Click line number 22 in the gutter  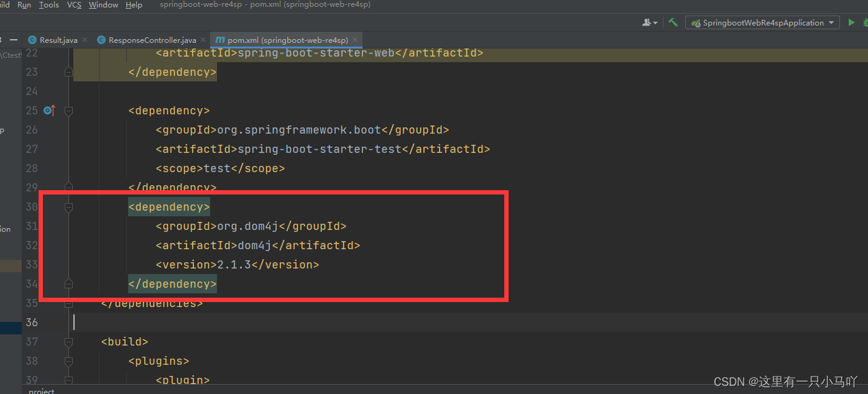coord(31,53)
